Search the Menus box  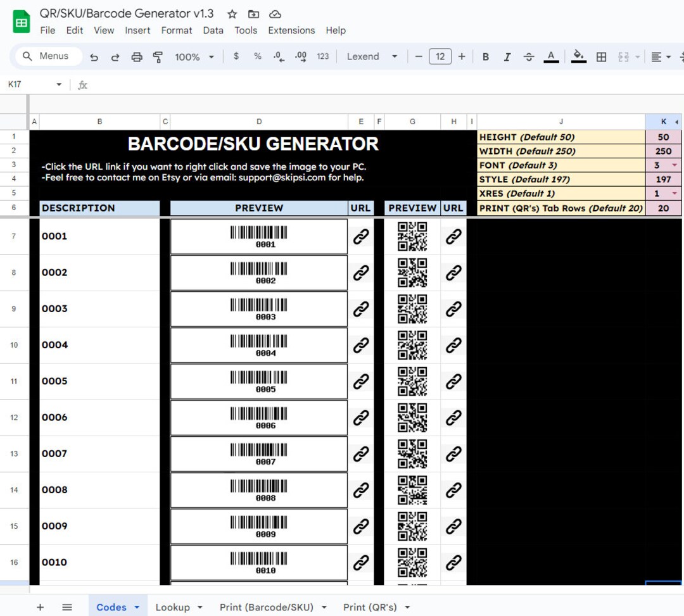(x=49, y=56)
